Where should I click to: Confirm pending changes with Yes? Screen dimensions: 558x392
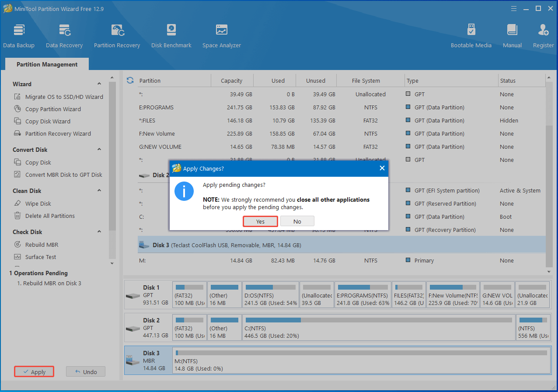click(260, 221)
